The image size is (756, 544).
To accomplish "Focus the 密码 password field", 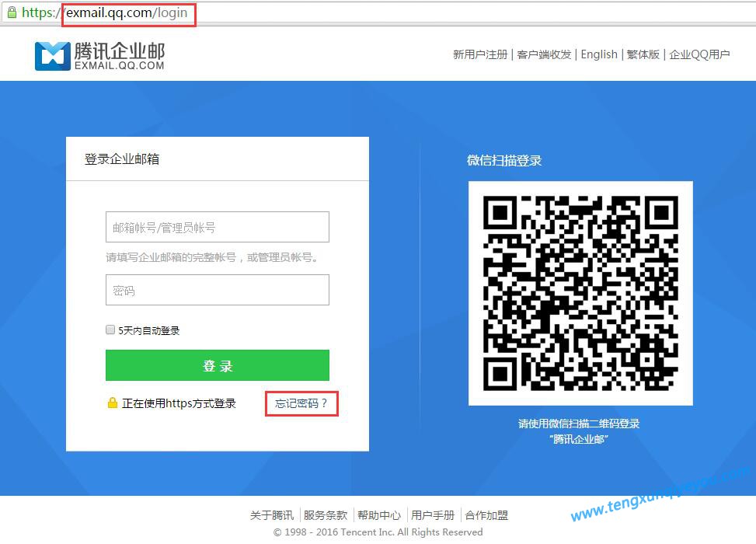I will point(218,291).
